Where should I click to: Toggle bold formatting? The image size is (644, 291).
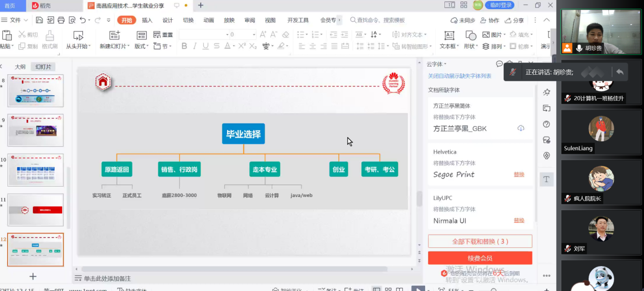click(184, 46)
